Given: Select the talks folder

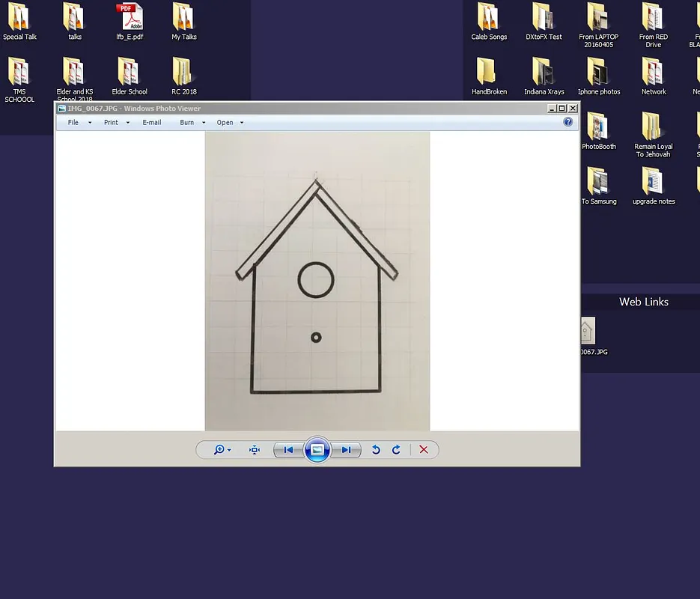Looking at the screenshot, I should (x=75, y=22).
